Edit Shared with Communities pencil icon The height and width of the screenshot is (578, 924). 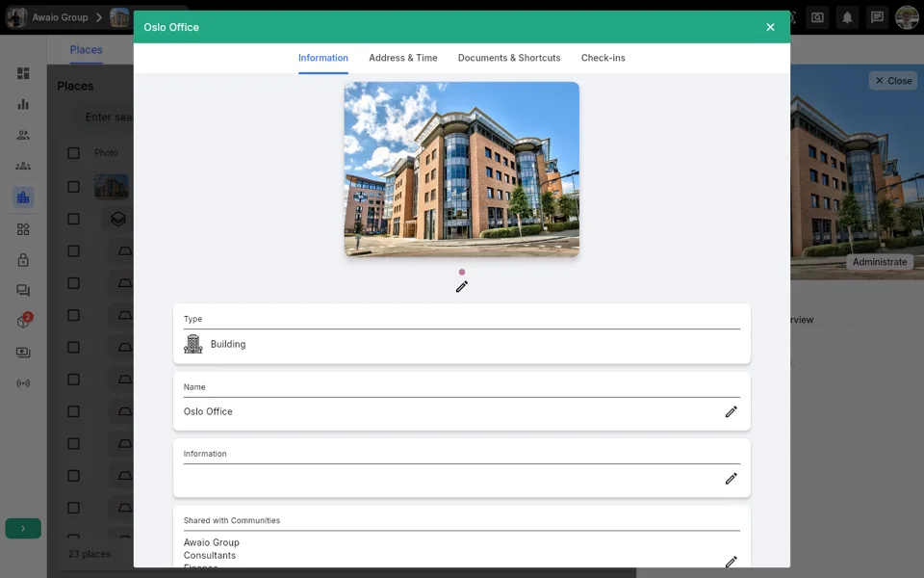pos(731,562)
